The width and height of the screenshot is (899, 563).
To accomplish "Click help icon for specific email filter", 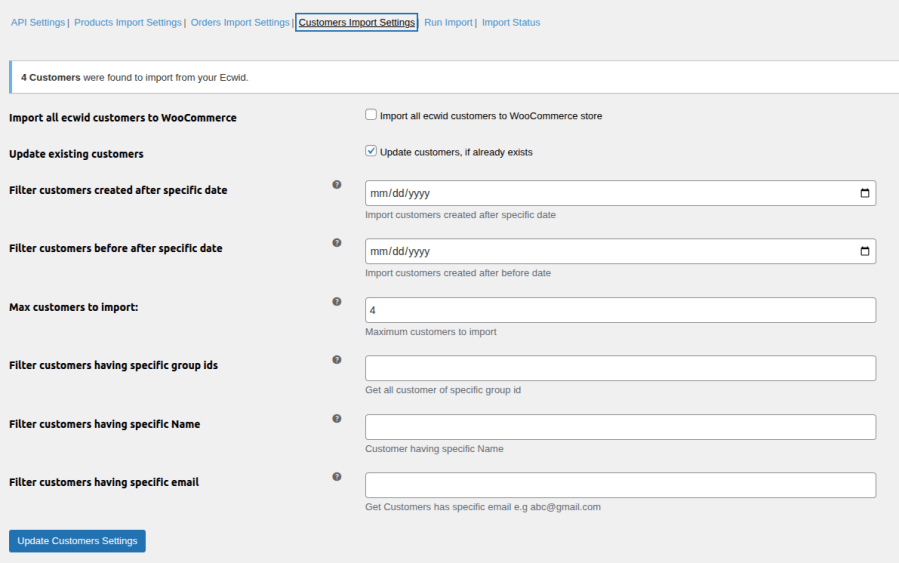I will [337, 477].
